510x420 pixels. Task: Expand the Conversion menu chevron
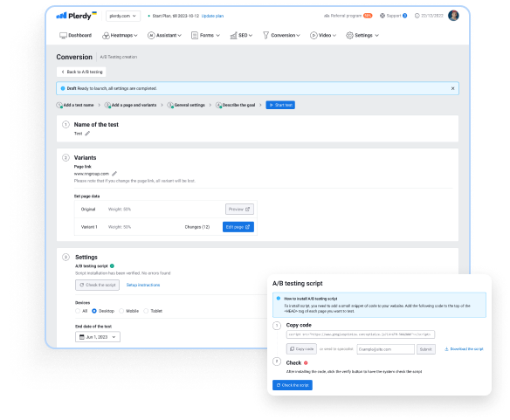tap(298, 36)
